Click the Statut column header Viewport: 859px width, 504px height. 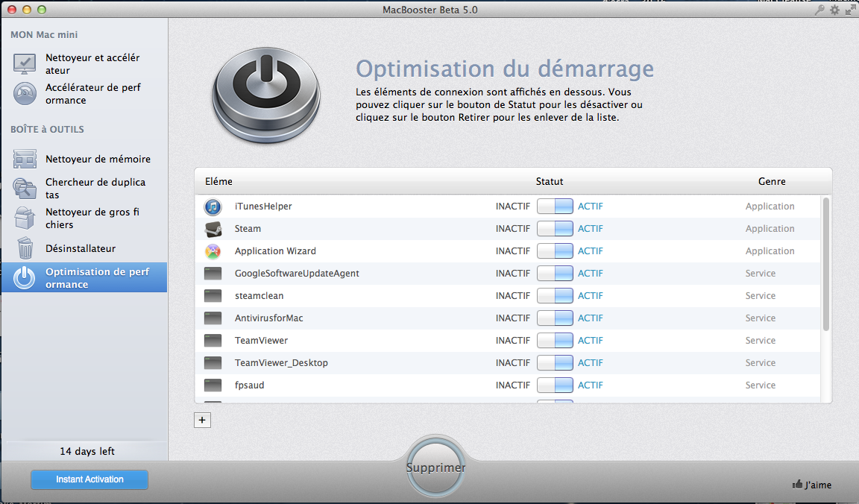tap(550, 181)
